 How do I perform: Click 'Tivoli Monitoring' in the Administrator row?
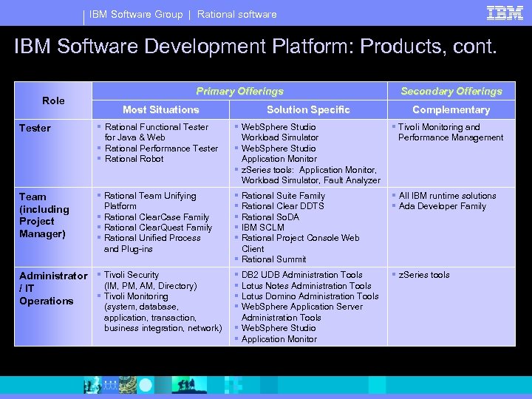[136, 296]
